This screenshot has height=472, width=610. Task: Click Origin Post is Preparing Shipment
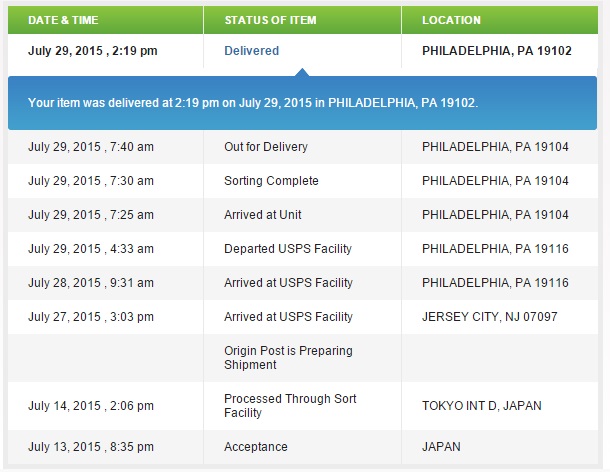pos(288,358)
